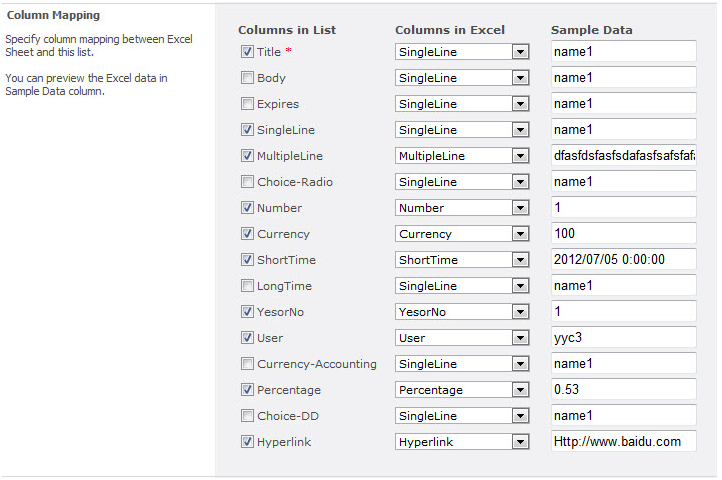Click the Http://www.baidu.com sample field

pos(623,441)
